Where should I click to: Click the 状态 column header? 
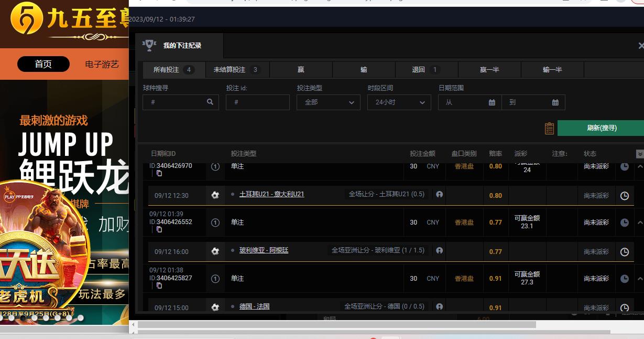point(590,154)
